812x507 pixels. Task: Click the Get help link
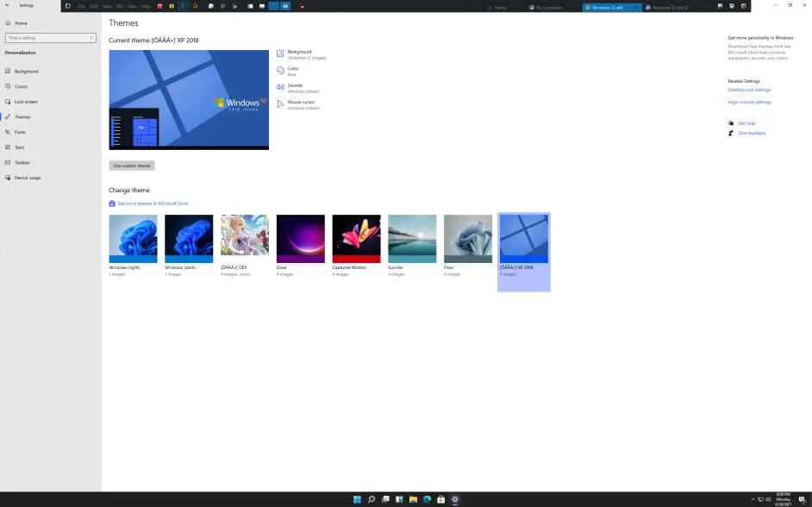pyautogui.click(x=746, y=123)
